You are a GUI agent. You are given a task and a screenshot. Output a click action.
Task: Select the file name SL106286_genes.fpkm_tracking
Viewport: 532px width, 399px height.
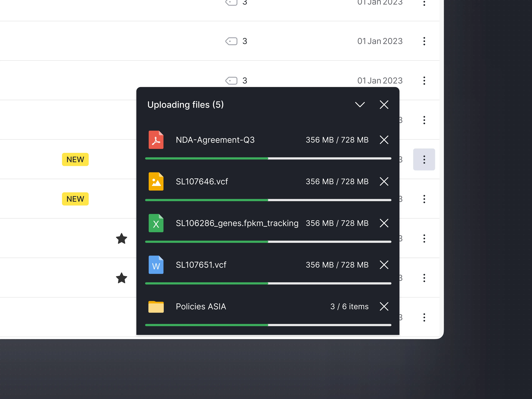[x=237, y=223]
